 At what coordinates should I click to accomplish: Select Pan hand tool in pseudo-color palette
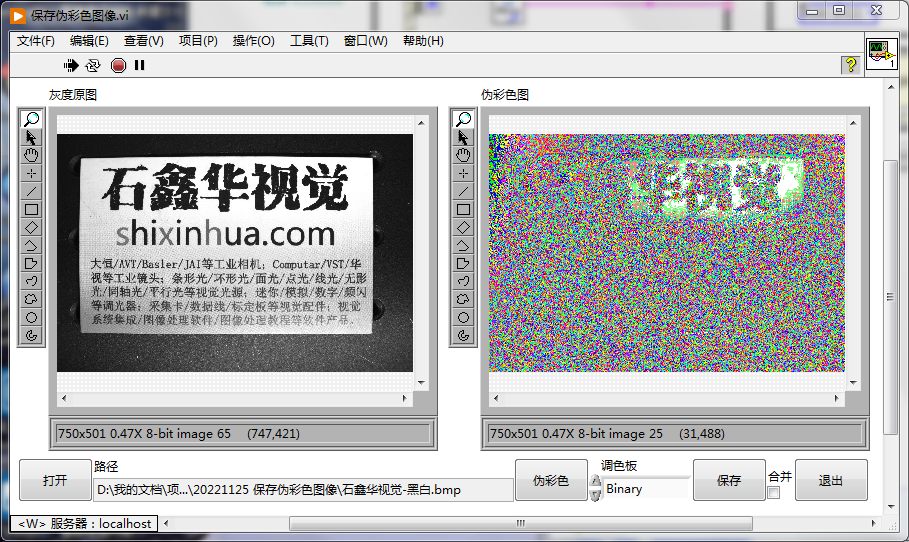[x=463, y=155]
